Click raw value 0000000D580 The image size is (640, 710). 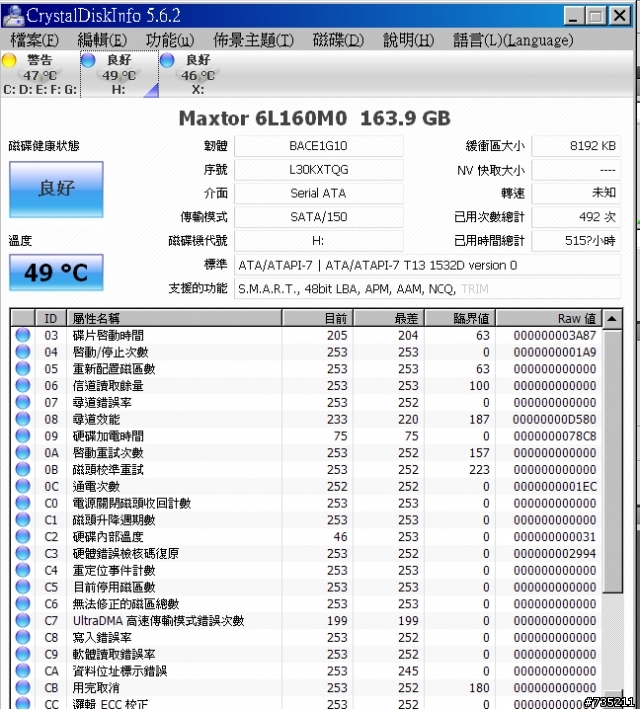[x=555, y=419]
